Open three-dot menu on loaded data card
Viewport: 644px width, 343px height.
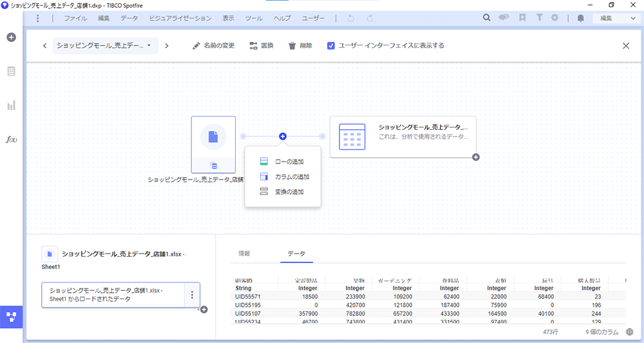192,295
